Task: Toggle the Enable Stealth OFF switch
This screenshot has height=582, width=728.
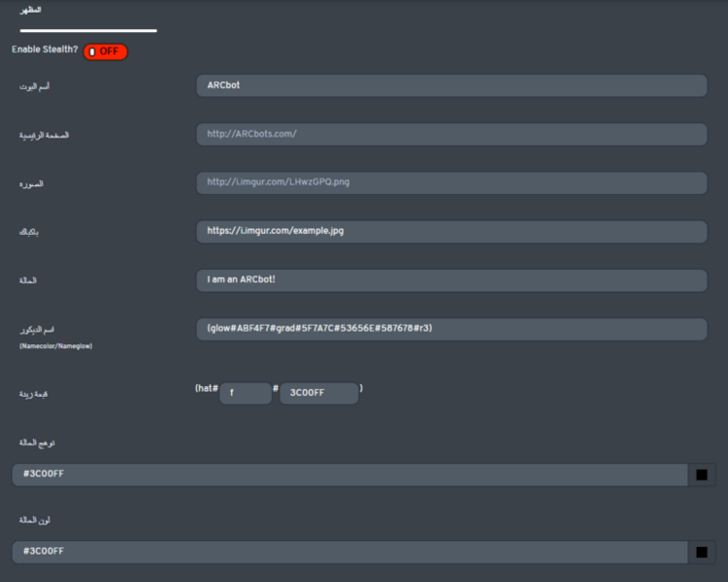Action: 106,51
